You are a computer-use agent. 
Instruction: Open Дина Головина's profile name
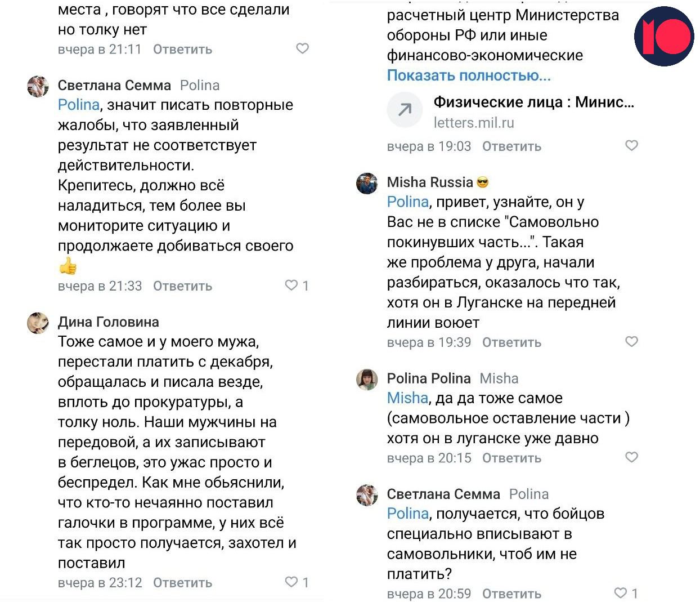click(x=108, y=322)
